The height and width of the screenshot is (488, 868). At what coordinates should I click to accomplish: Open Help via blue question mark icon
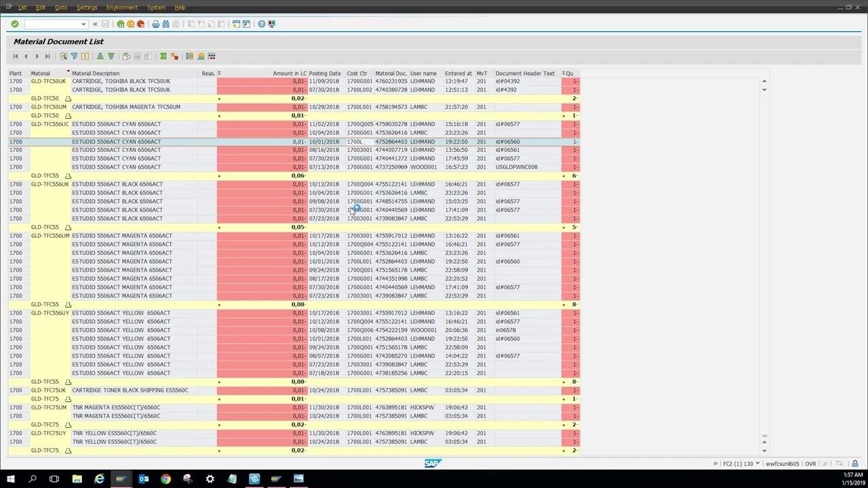(x=262, y=24)
